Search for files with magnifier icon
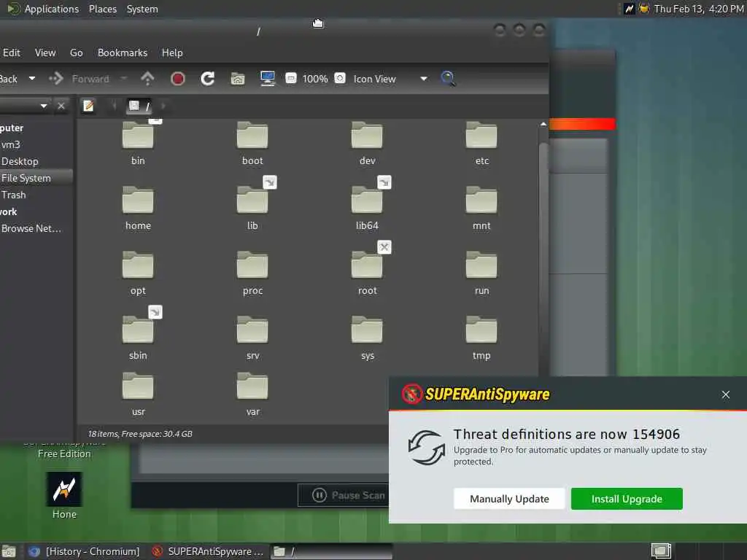Screen dimensions: 747x560 click(x=448, y=79)
